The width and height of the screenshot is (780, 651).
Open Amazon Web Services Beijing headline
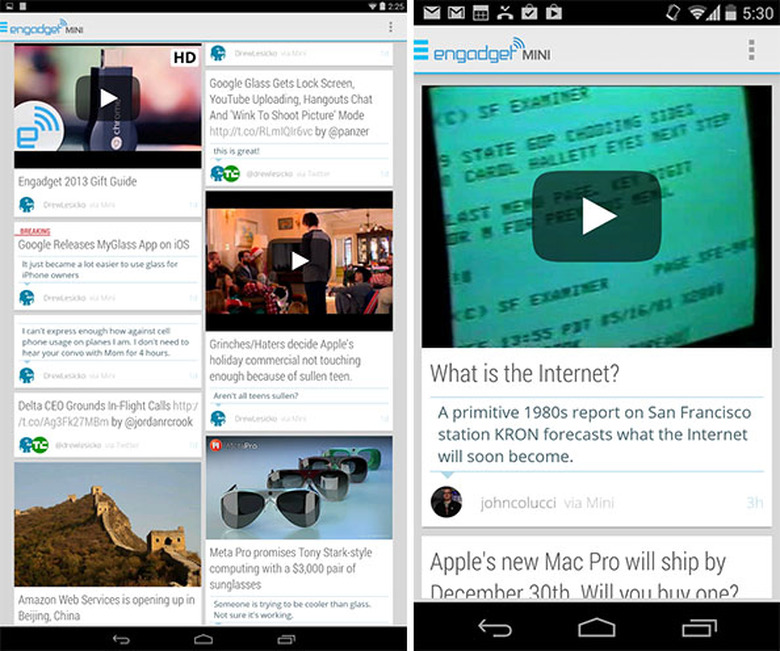point(106,607)
